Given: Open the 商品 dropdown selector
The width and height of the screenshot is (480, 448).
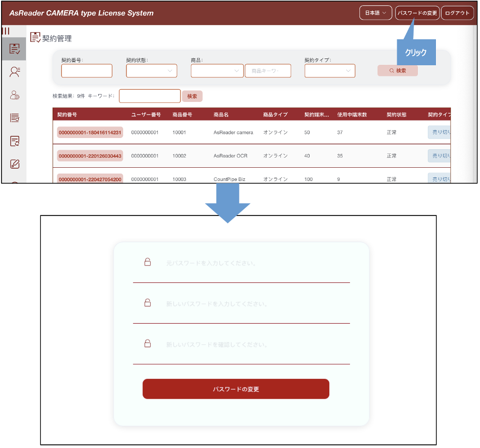Looking at the screenshot, I should click(x=217, y=71).
